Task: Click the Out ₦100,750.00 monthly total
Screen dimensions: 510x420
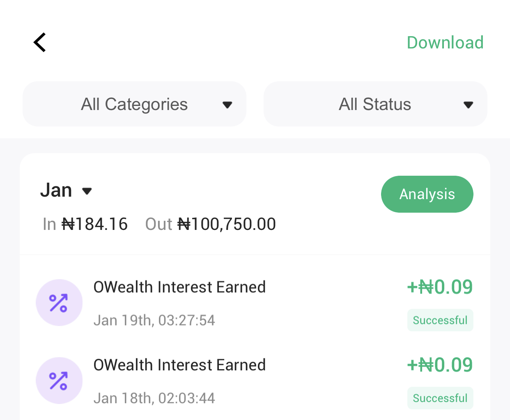Action: click(x=210, y=224)
